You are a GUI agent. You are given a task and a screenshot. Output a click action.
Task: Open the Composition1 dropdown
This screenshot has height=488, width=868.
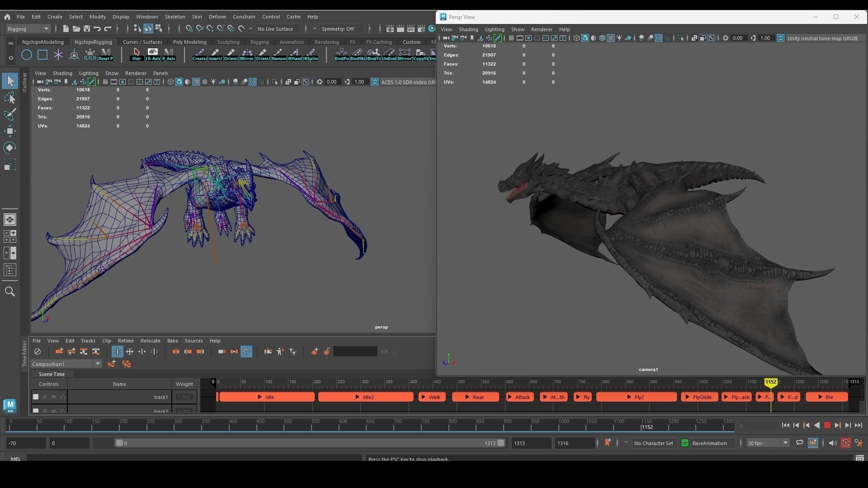(66, 364)
